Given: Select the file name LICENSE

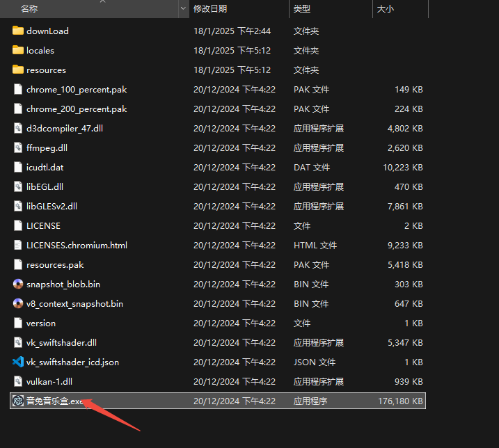Looking at the screenshot, I should (x=43, y=225).
